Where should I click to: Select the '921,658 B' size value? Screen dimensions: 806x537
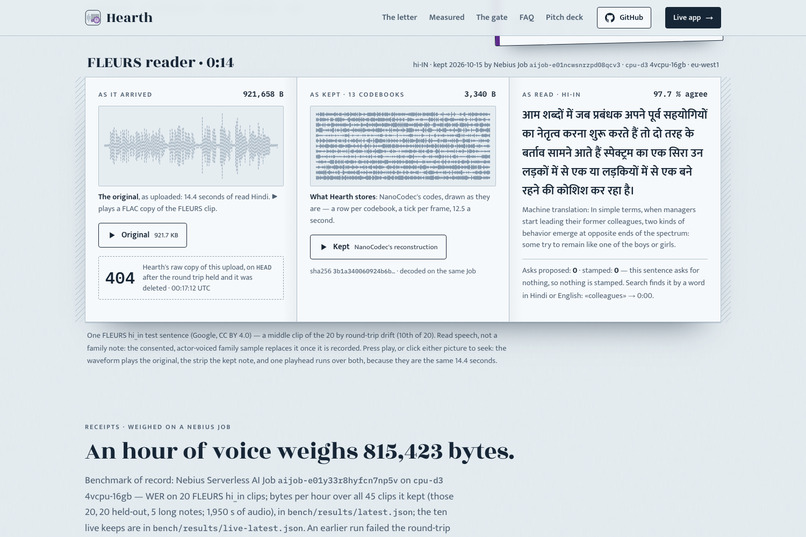pos(263,94)
